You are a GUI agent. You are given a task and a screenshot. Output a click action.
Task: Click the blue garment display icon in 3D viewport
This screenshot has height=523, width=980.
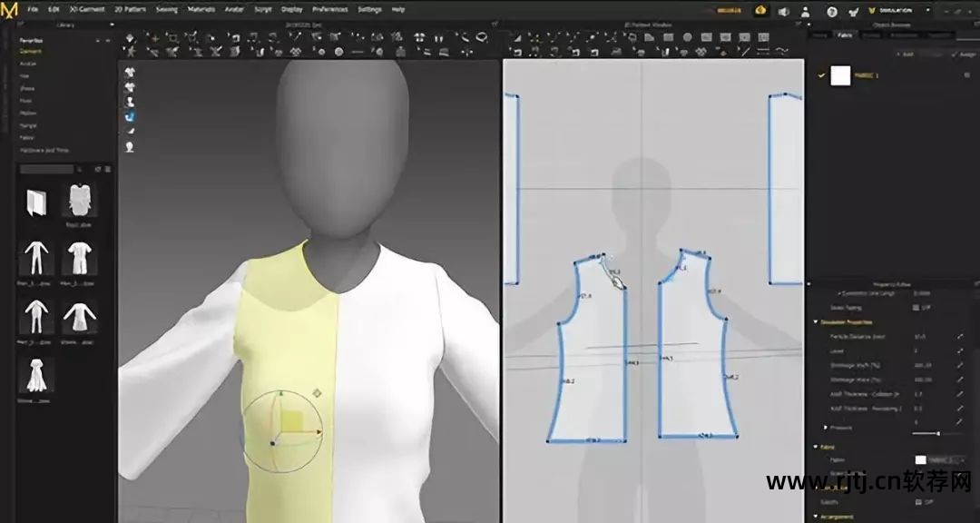[130, 116]
